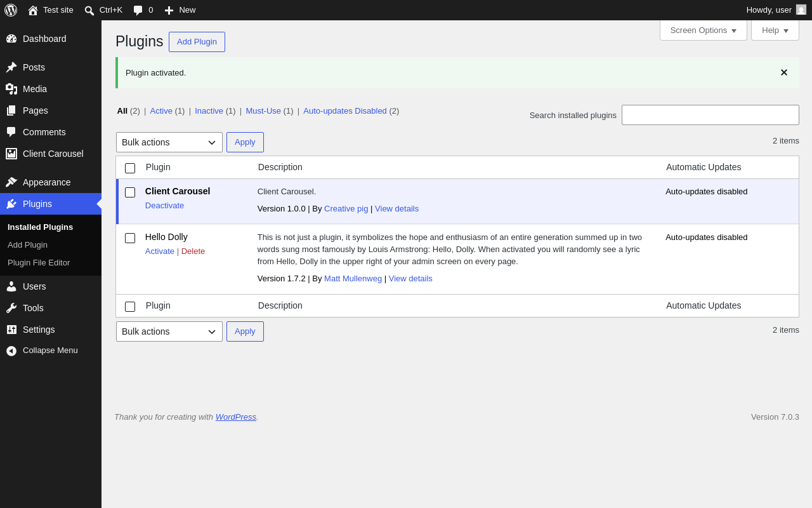Click the Hello Dolly plugin name

coord(166,237)
